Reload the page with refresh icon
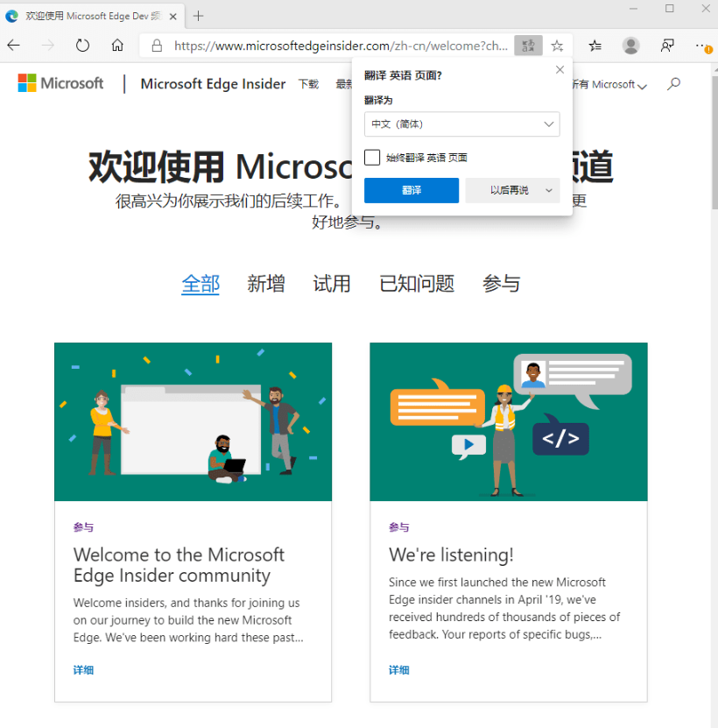Screen dimensions: 718x728 coord(82,46)
